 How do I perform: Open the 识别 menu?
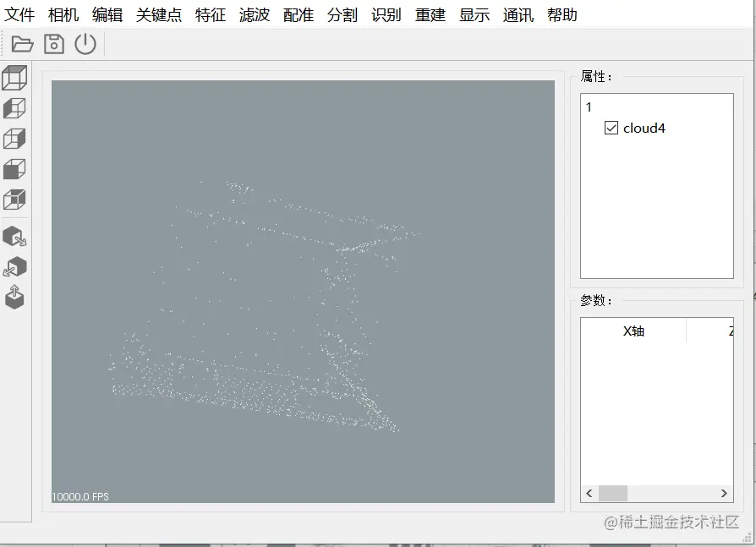pos(386,15)
